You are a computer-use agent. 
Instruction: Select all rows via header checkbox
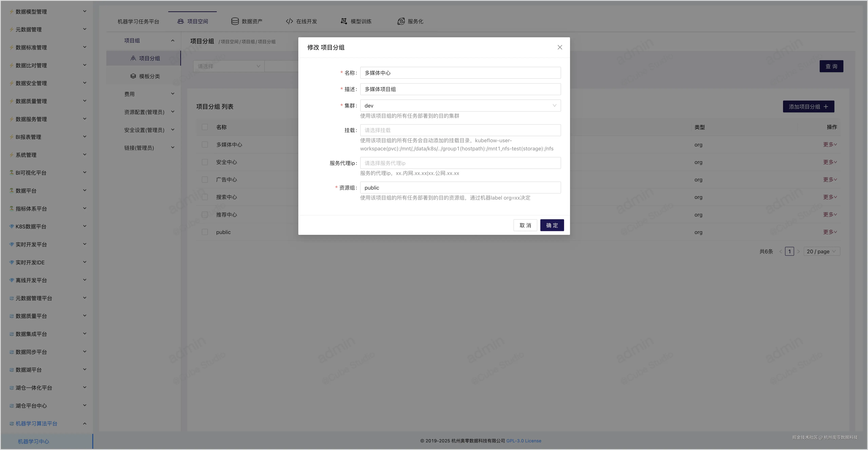[205, 127]
